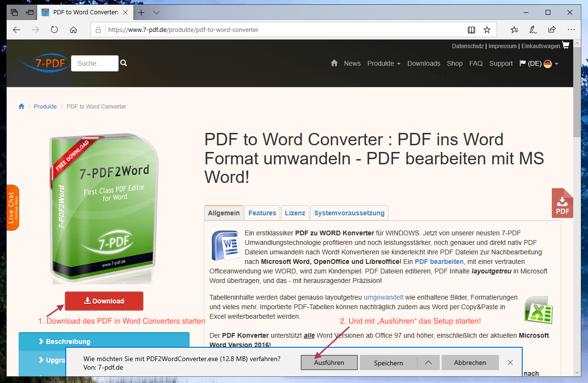Open the (DE) language dropdown

point(539,63)
